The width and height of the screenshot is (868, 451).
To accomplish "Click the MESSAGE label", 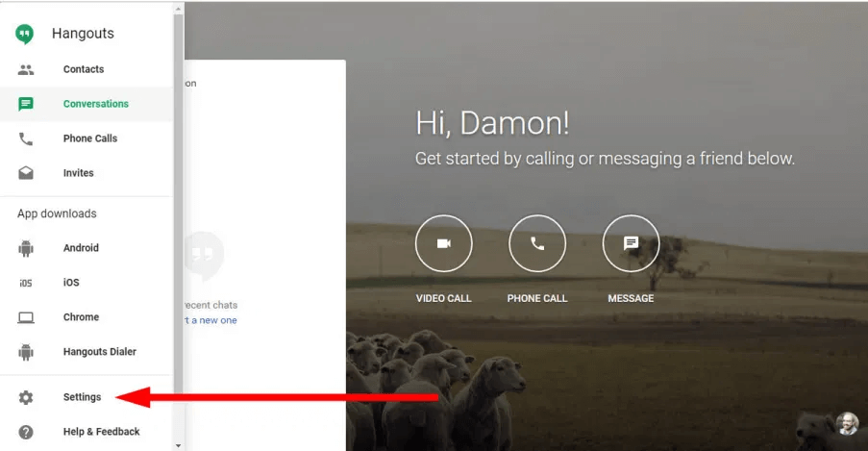I will [x=631, y=298].
